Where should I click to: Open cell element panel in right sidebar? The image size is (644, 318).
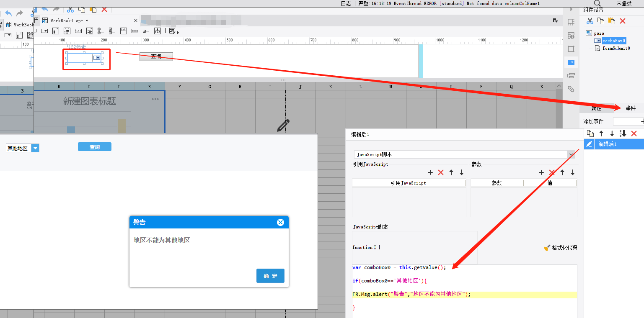(x=571, y=22)
